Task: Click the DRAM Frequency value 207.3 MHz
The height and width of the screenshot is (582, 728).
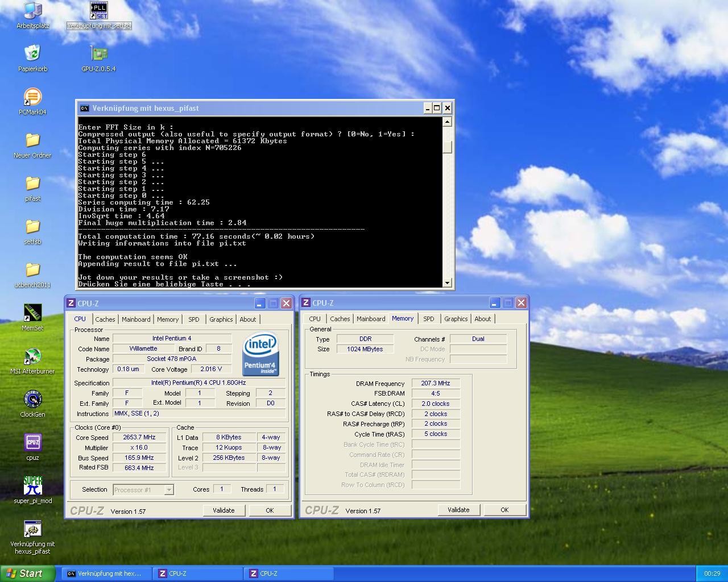Action: 436,384
